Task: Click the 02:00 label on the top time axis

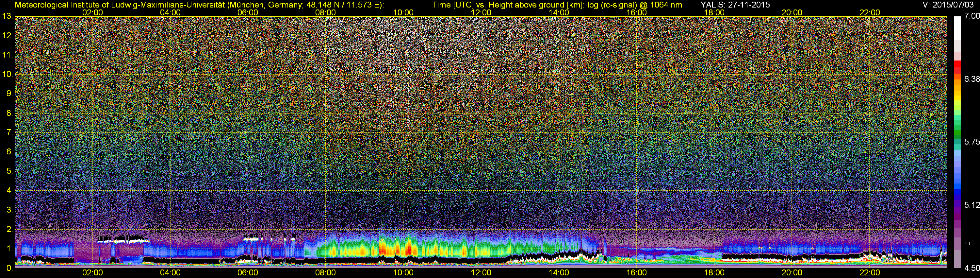Action: 92,12
